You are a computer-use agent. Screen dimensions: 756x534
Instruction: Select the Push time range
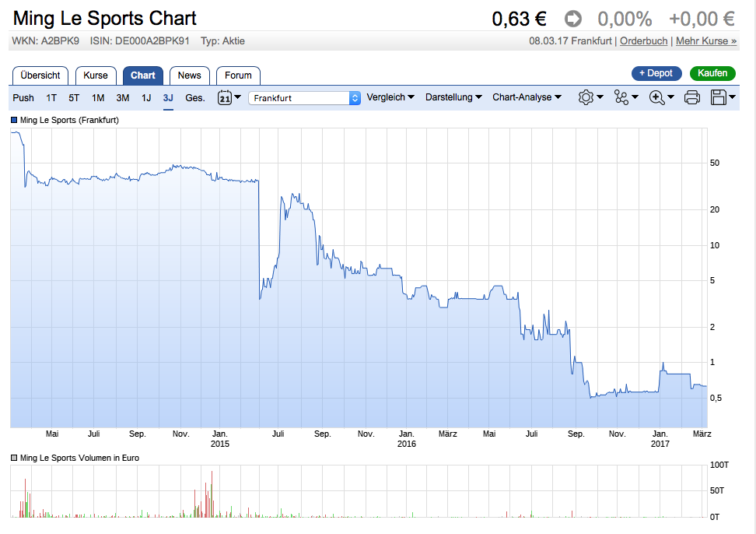[23, 98]
